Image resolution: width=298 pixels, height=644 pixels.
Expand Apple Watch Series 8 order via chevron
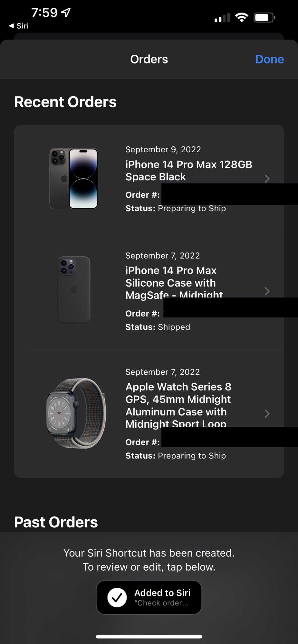267,413
